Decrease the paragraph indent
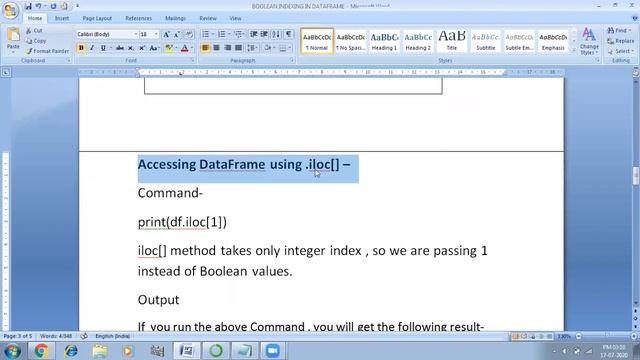This screenshot has width=640, height=360. tap(253, 34)
